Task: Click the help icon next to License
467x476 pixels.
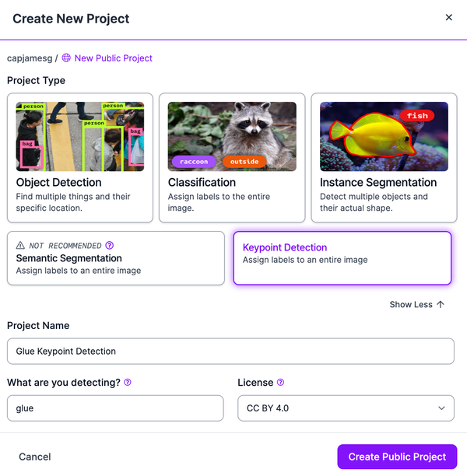Action: click(x=280, y=383)
